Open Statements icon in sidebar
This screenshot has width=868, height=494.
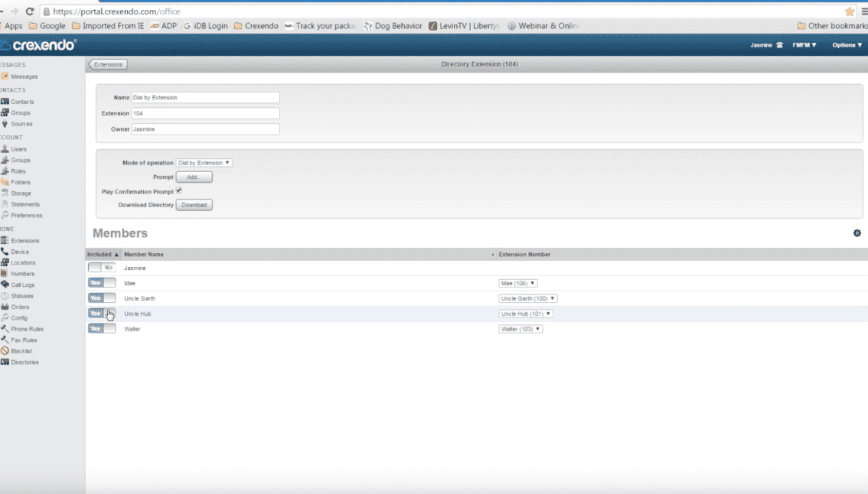tap(5, 204)
